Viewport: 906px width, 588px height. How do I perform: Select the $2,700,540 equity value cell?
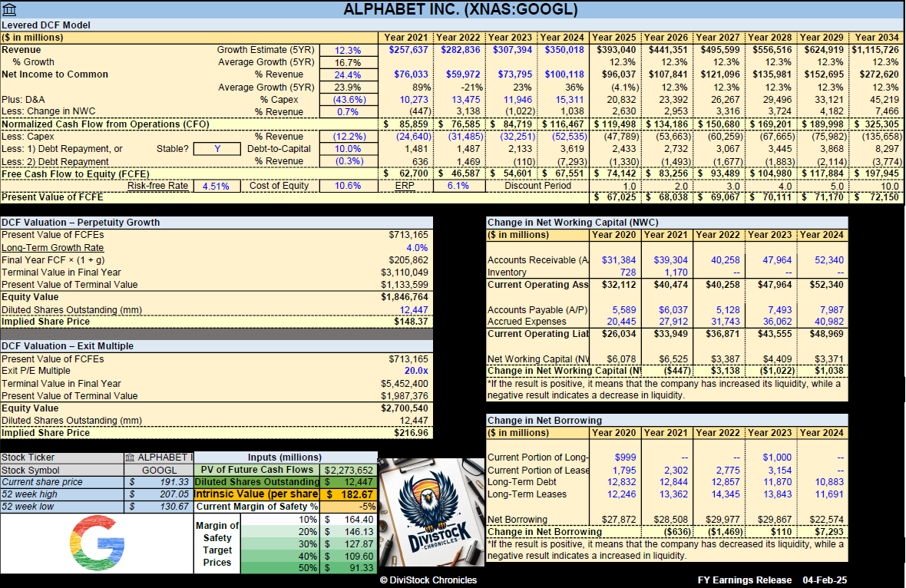405,408
